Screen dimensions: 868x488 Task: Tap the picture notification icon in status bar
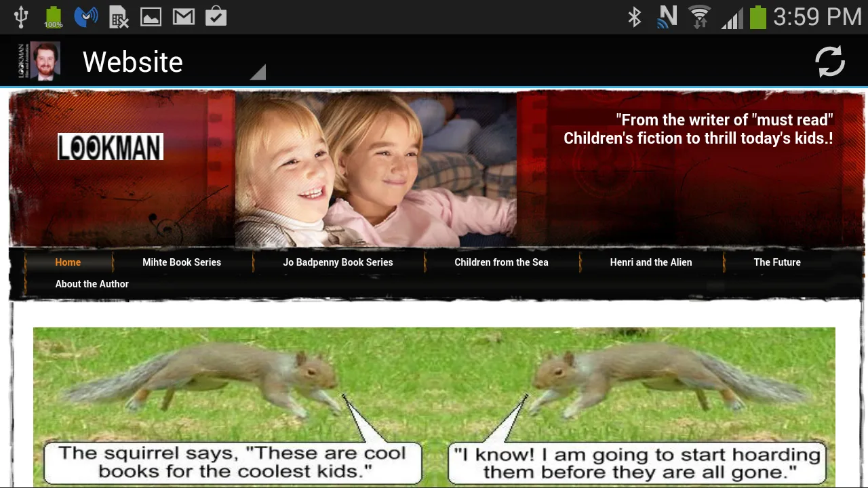tap(151, 16)
